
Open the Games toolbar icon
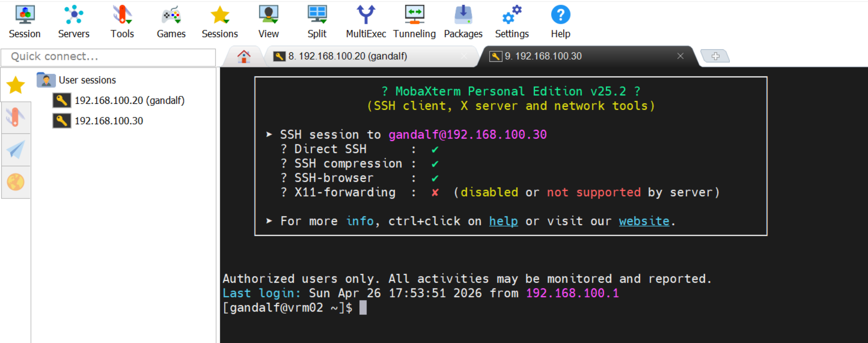coord(171,22)
